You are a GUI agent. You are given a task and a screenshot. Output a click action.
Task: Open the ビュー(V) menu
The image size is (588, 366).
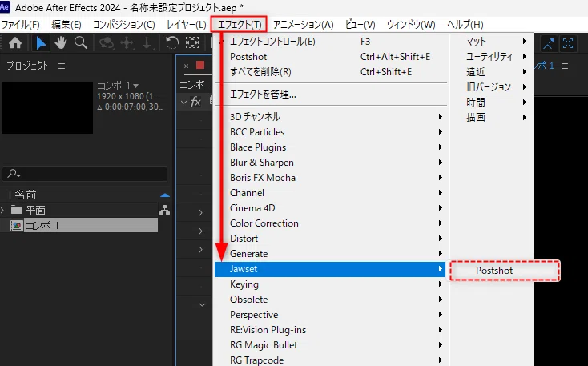click(x=360, y=25)
